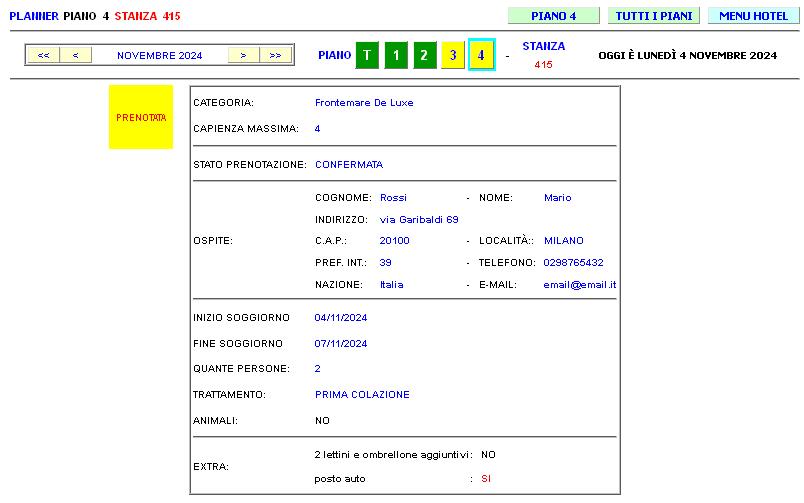This screenshot has width=804, height=503.
Task: Click the locality MILANO
Action: coord(564,240)
